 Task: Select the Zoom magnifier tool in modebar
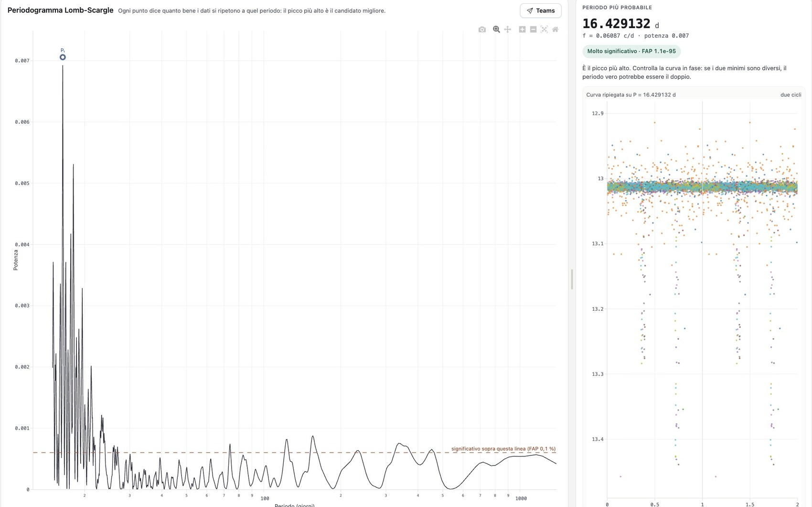tap(496, 30)
